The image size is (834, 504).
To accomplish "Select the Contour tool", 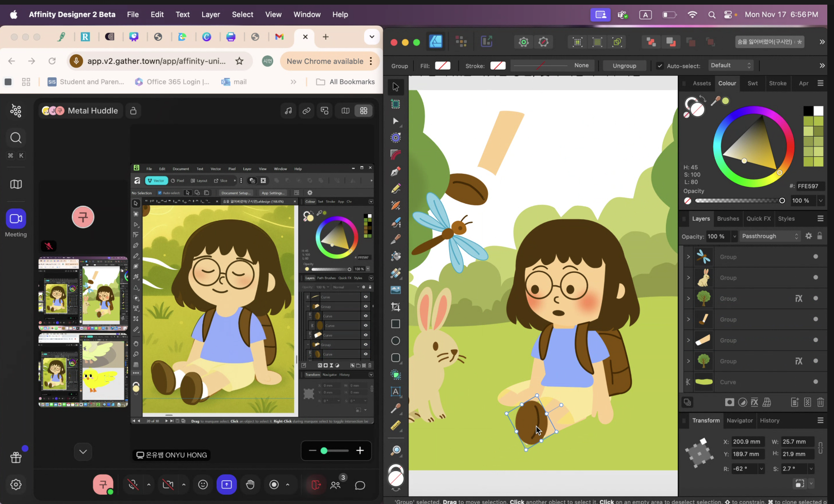I will pos(396,138).
